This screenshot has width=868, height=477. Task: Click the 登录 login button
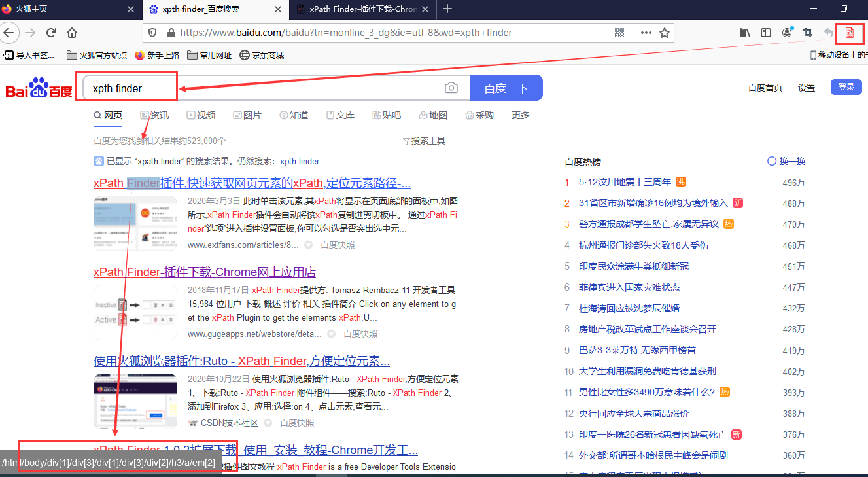pyautogui.click(x=846, y=87)
